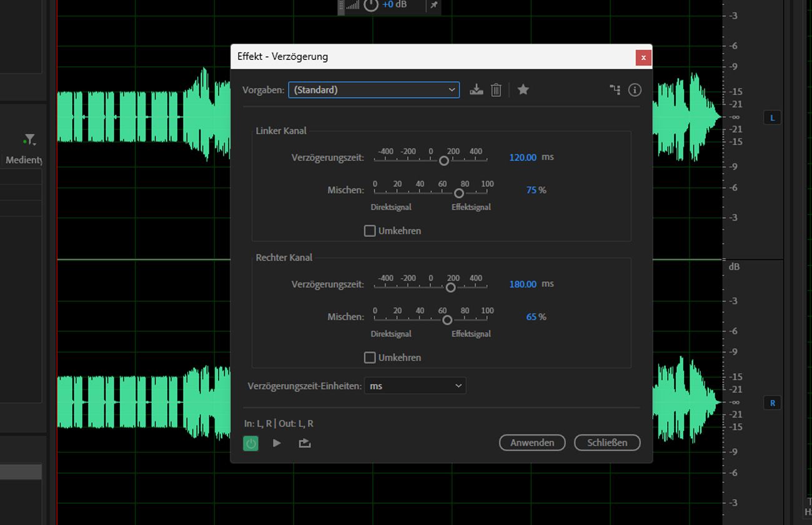The width and height of the screenshot is (812, 525).
Task: Open the Verzögerungszeit-Einheiten dropdown
Action: 415,386
